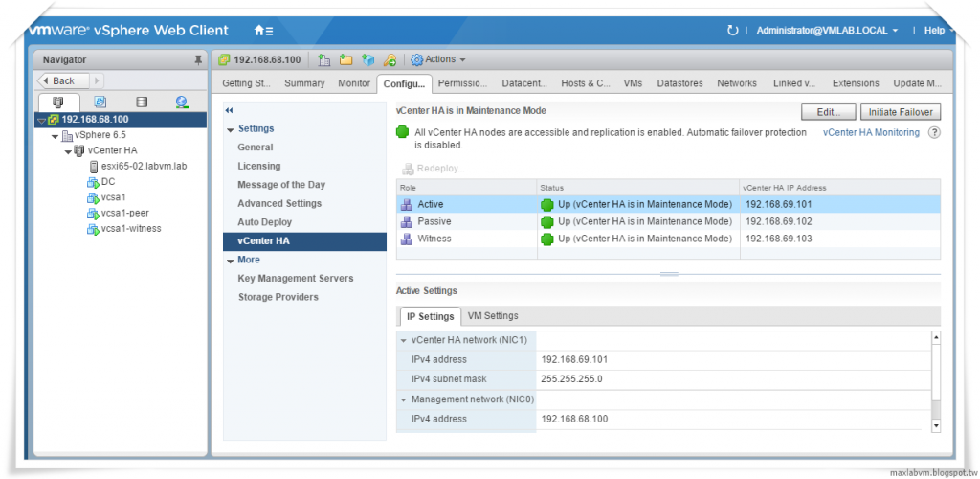Open the Summary tab
The image size is (980, 479).
tap(304, 83)
